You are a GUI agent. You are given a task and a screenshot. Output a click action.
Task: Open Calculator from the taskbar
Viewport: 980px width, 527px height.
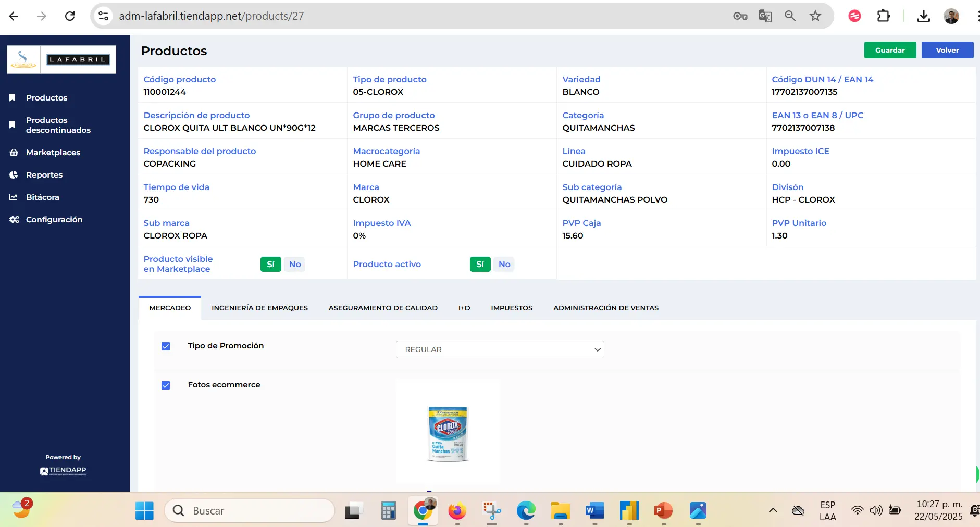(388, 511)
